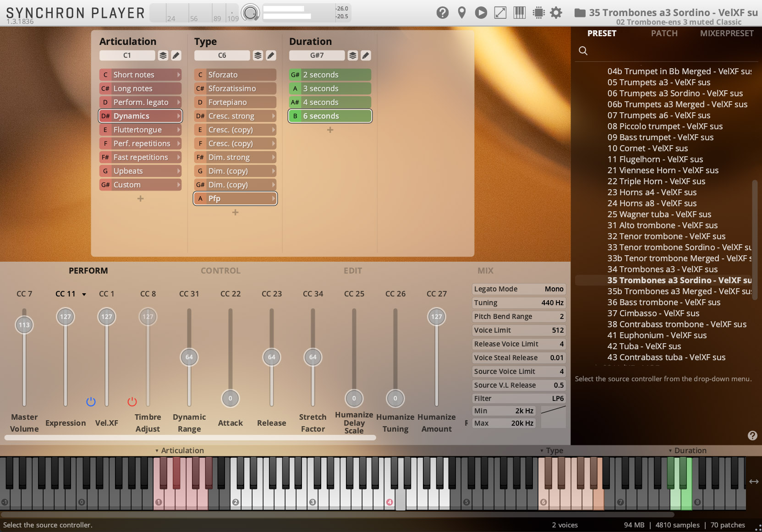Screen dimensions: 762x532
Task: Open the Filter LP6 dropdown
Action: [519, 399]
